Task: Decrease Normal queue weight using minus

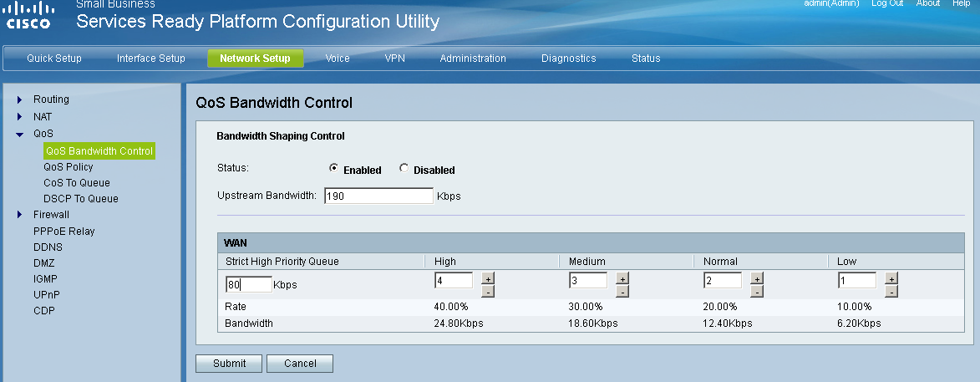Action: click(757, 291)
